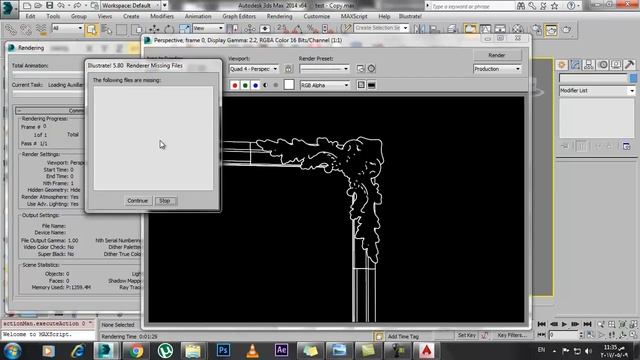Toggle the viewport lock icon in render window

289,69
